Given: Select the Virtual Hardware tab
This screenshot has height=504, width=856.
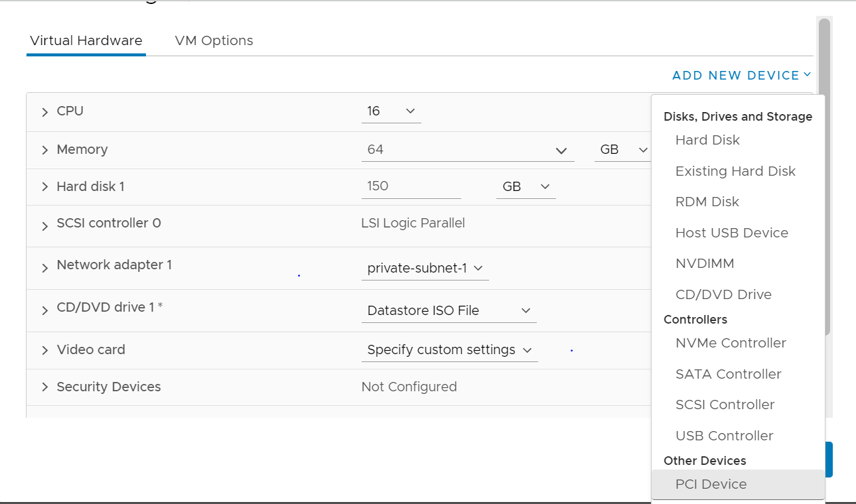Looking at the screenshot, I should coord(86,40).
